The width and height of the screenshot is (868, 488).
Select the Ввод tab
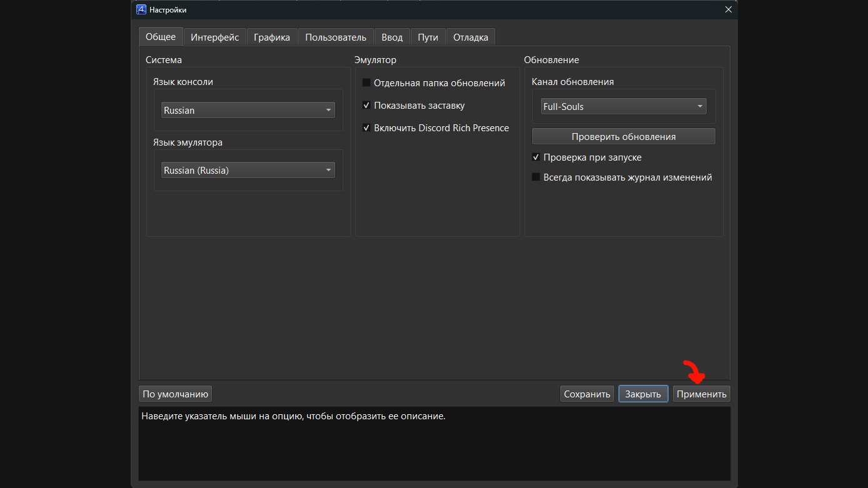point(392,37)
